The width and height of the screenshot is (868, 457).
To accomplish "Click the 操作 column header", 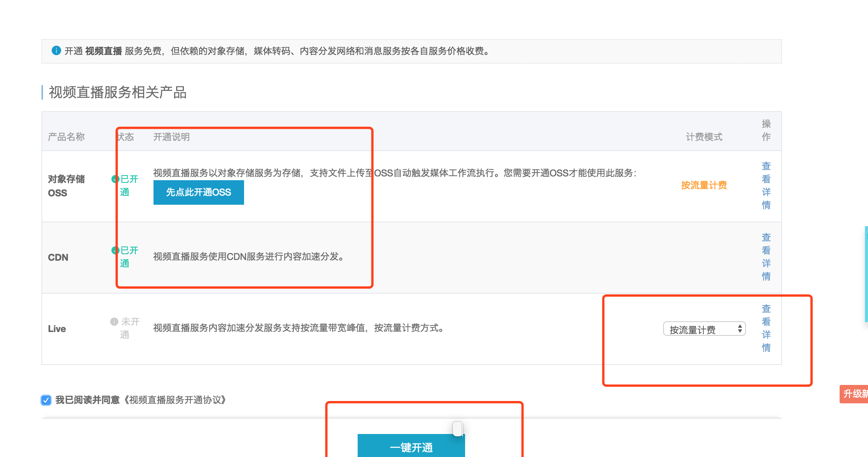I will pyautogui.click(x=766, y=130).
